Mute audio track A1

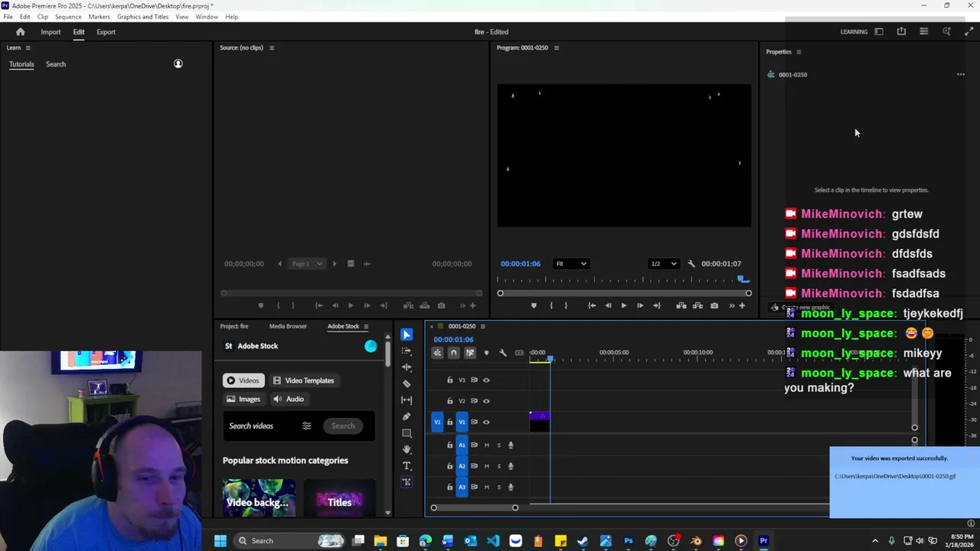(x=486, y=445)
